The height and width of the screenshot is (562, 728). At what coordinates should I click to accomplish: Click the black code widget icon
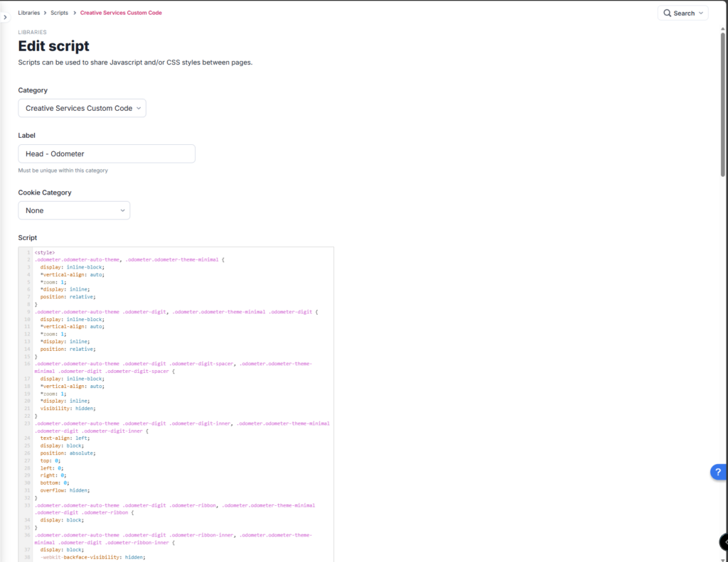click(723, 541)
